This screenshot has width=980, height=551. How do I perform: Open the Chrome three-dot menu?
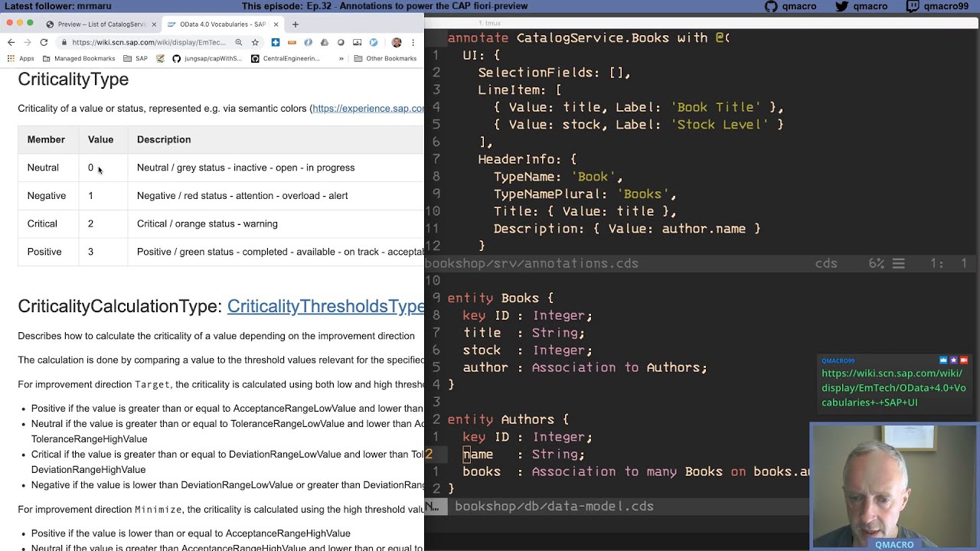click(x=413, y=42)
